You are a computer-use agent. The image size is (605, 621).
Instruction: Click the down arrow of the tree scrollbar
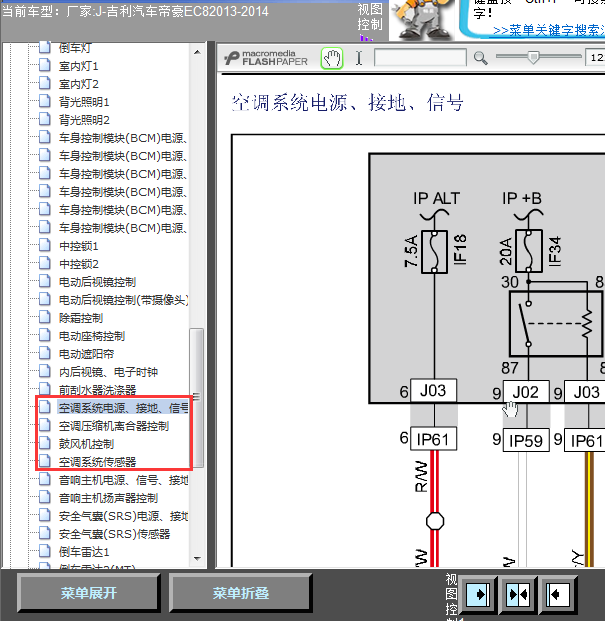pyautogui.click(x=197, y=558)
